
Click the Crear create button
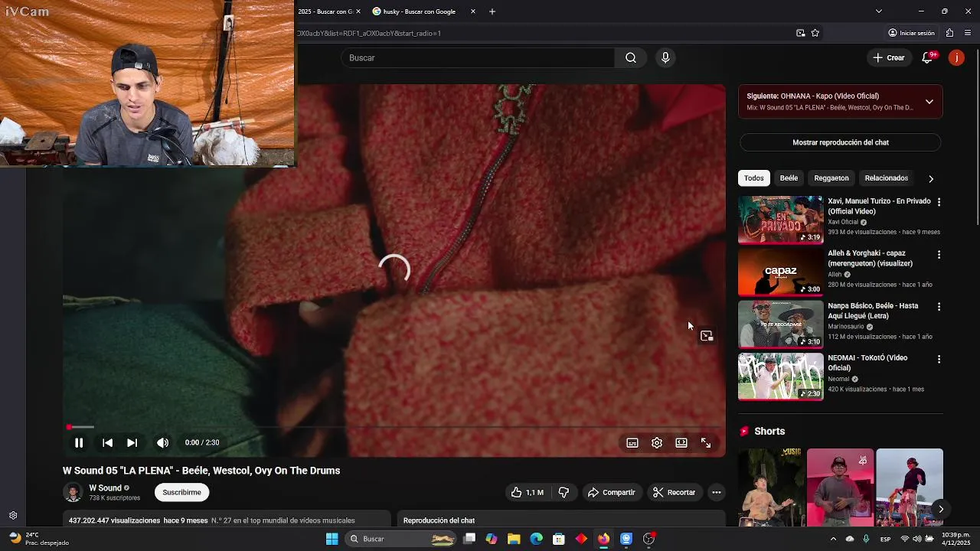click(889, 57)
